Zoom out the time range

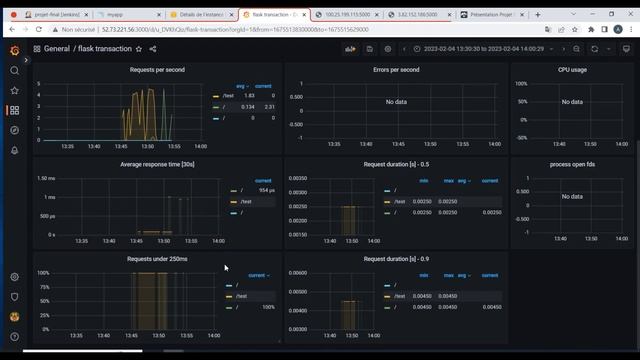pyautogui.click(x=576, y=49)
